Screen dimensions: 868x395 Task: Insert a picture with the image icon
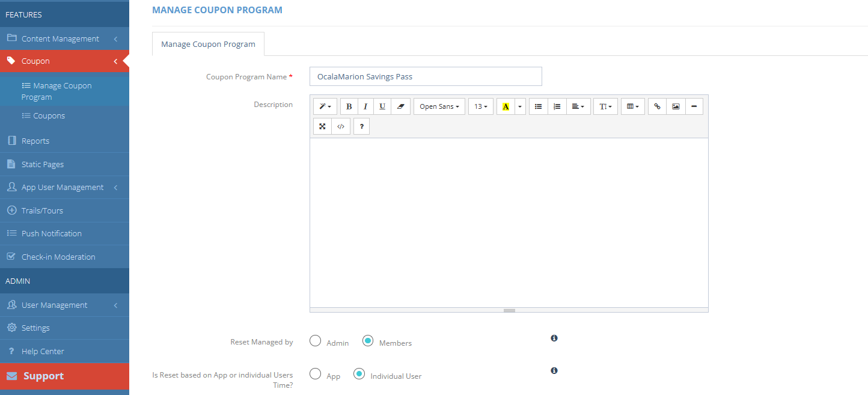pos(676,106)
